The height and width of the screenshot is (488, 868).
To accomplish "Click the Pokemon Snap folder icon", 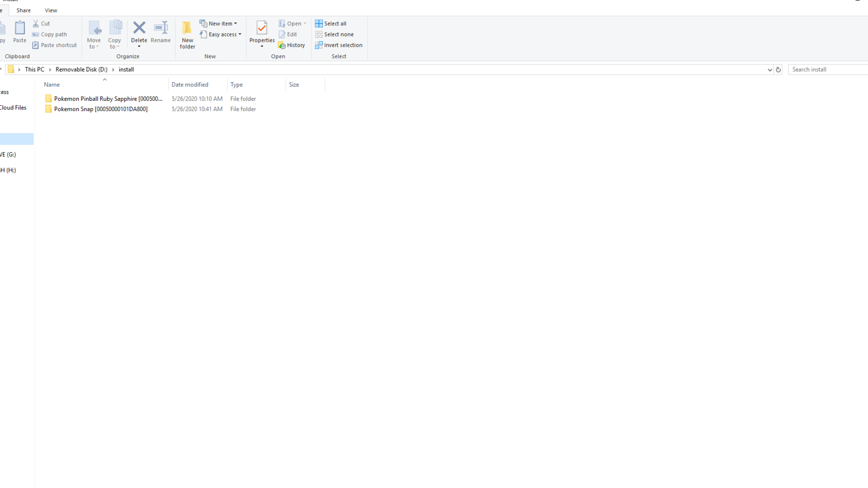I will (48, 109).
